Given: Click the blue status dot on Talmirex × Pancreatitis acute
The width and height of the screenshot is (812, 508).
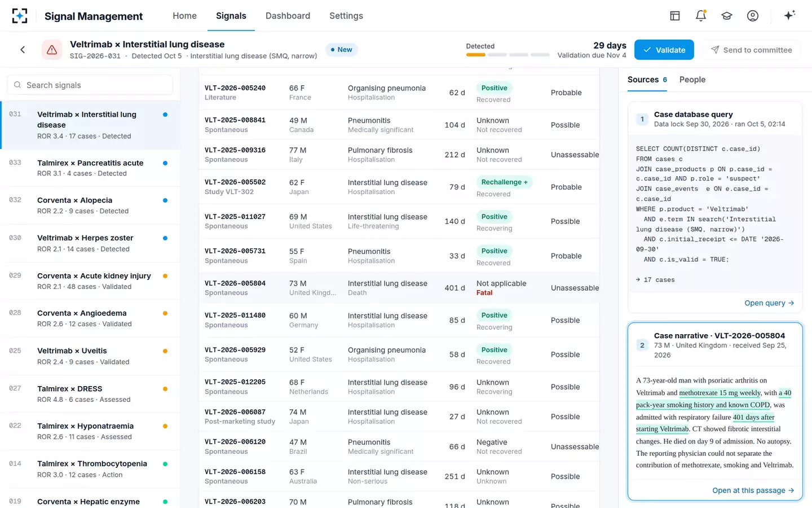Looking at the screenshot, I should 165,163.
